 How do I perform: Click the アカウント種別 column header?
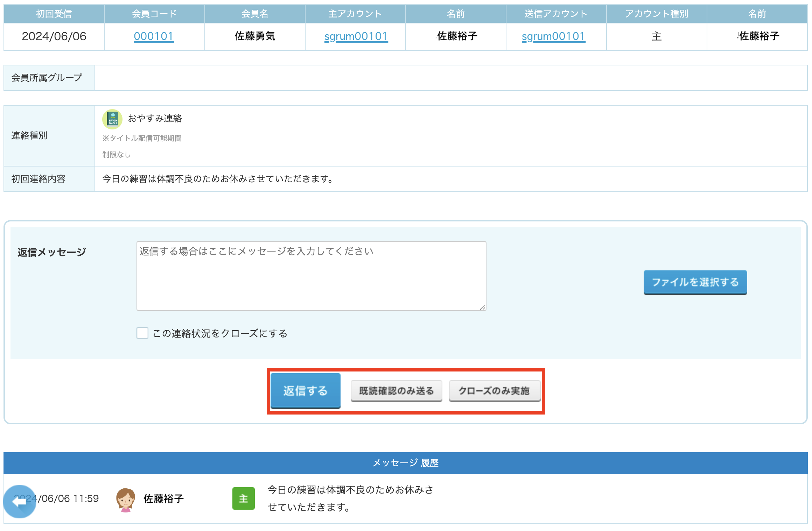tap(656, 14)
